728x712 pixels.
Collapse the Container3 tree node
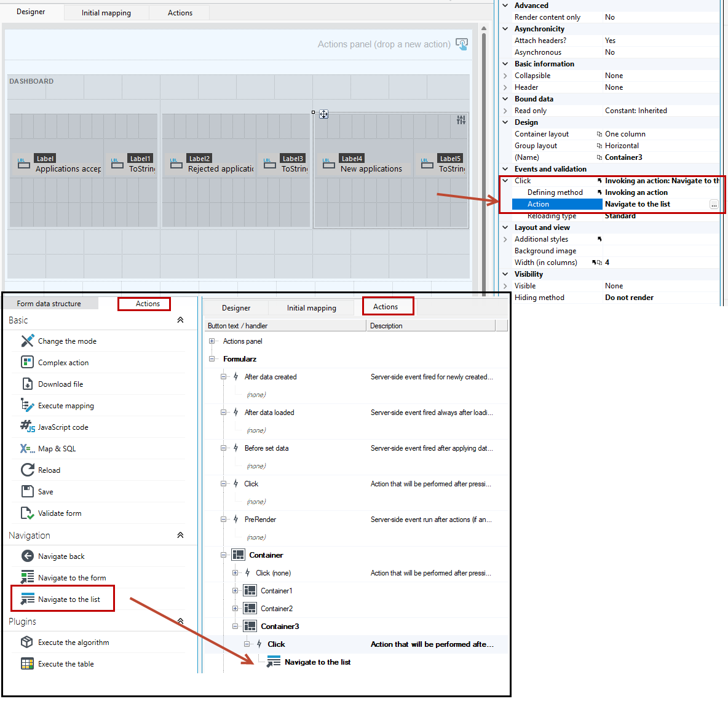(x=235, y=626)
